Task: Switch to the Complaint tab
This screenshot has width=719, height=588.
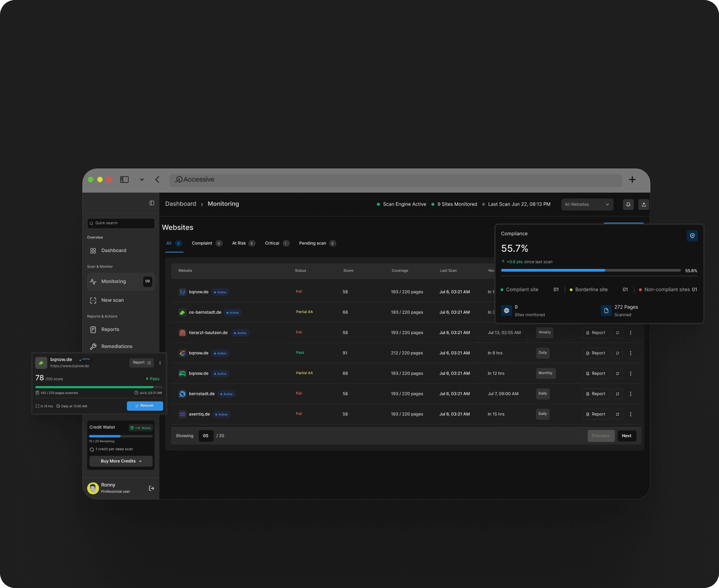Action: (207, 243)
